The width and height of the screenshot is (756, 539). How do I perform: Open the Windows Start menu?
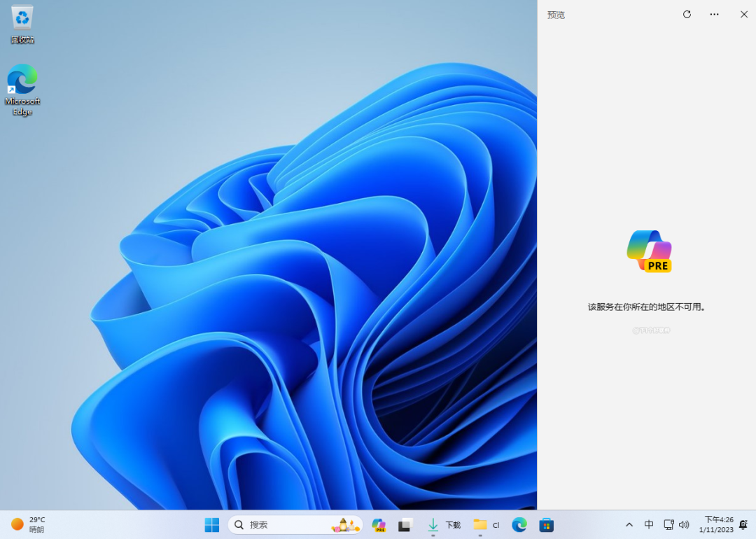tap(211, 525)
